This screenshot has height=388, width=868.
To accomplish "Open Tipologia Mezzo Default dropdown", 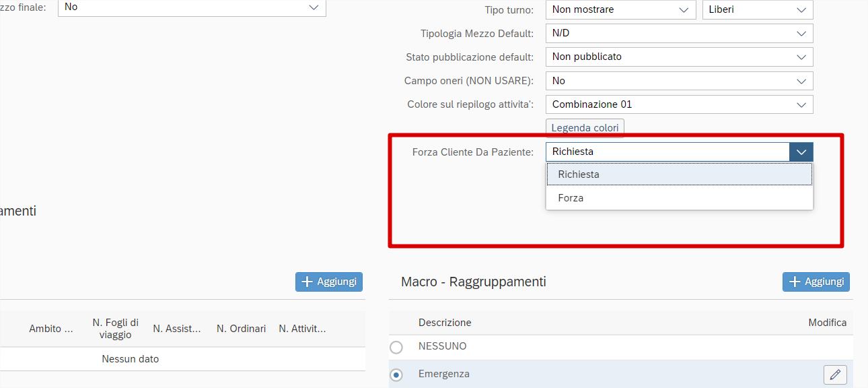I will point(801,33).
